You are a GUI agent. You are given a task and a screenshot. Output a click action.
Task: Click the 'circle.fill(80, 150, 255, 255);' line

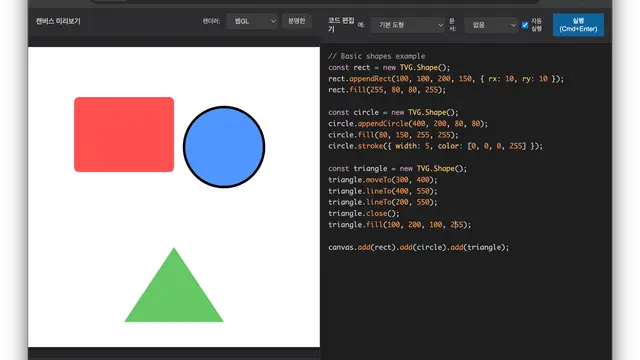pyautogui.click(x=393, y=135)
